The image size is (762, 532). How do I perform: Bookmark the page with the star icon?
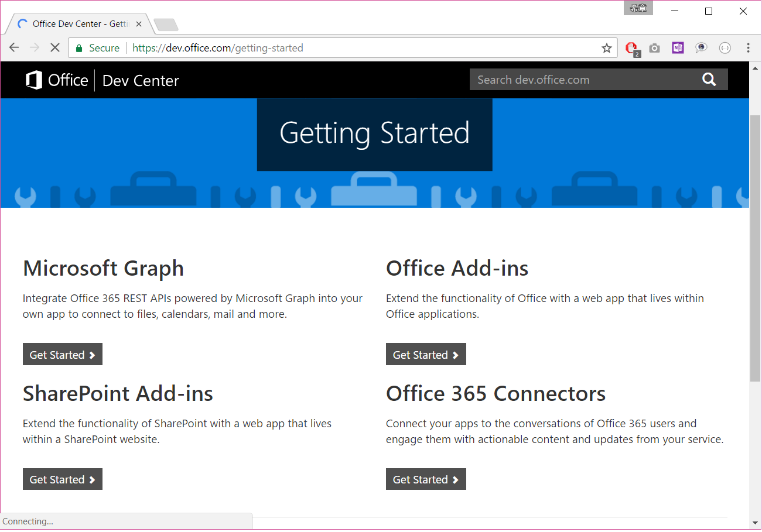tap(606, 47)
